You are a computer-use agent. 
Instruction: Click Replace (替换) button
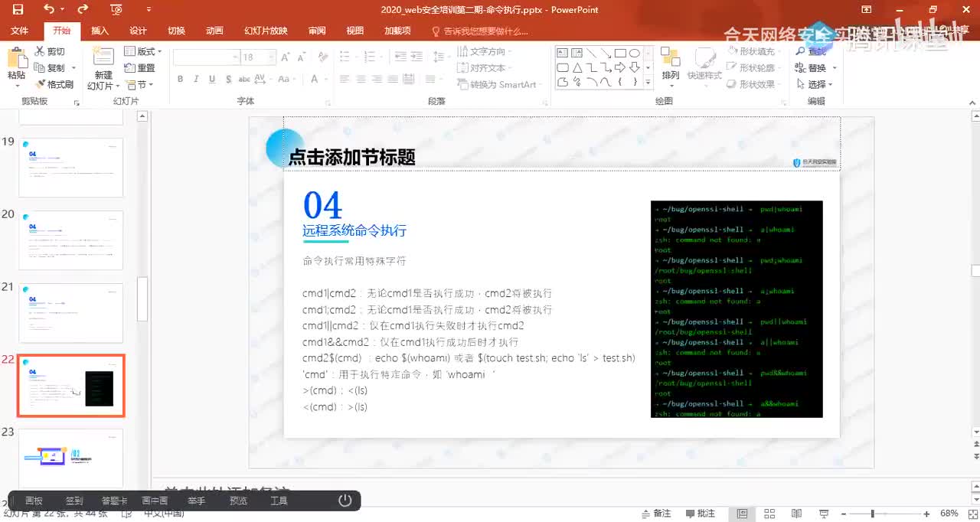pos(812,68)
